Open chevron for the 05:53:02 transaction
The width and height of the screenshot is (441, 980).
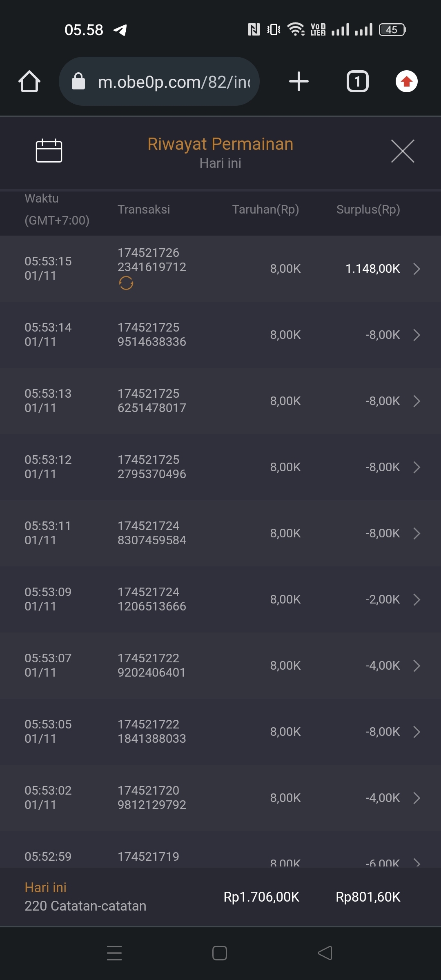coord(416,798)
